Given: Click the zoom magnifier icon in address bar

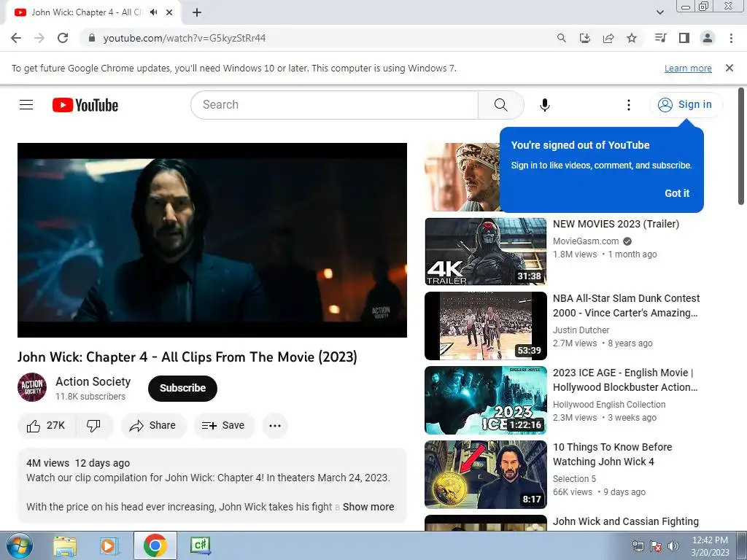Looking at the screenshot, I should click(x=562, y=38).
